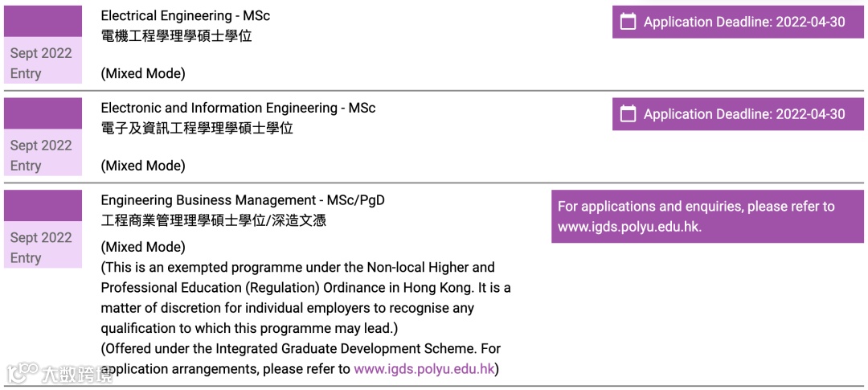This screenshot has width=868, height=390.
Task: Click calendar icon for Electronic and Information Engineering deadline
Action: pyautogui.click(x=627, y=114)
